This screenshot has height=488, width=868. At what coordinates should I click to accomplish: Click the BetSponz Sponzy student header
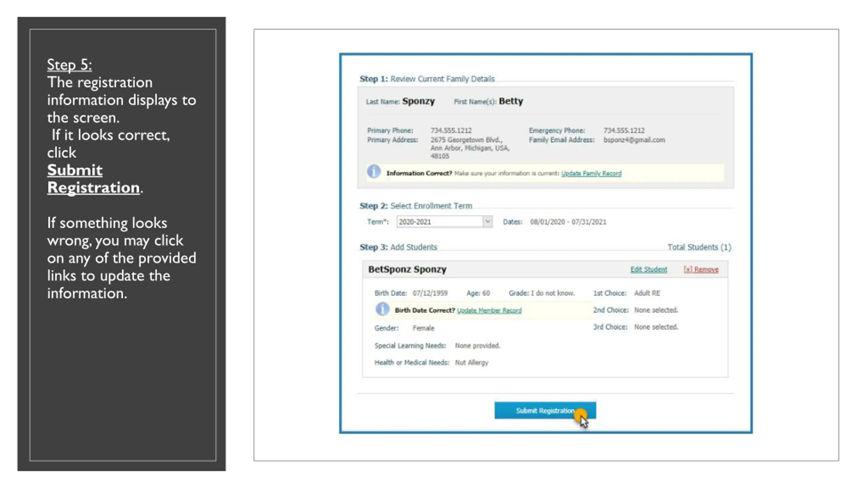click(407, 269)
